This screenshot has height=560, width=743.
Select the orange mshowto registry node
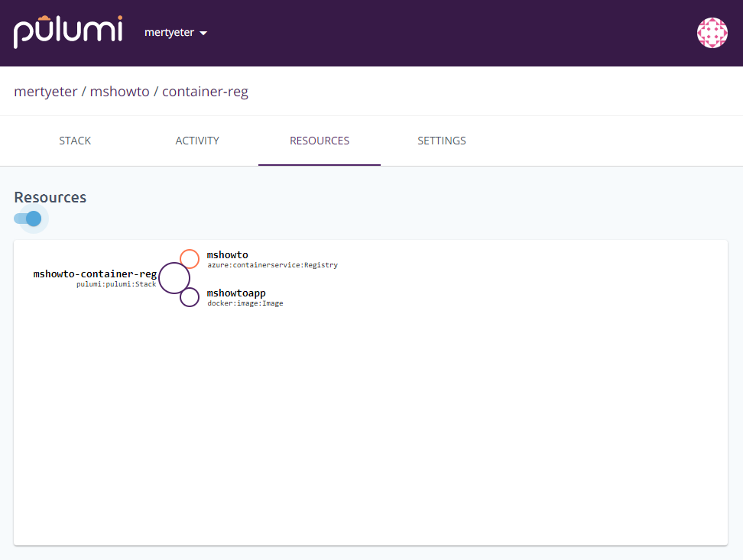click(190, 259)
